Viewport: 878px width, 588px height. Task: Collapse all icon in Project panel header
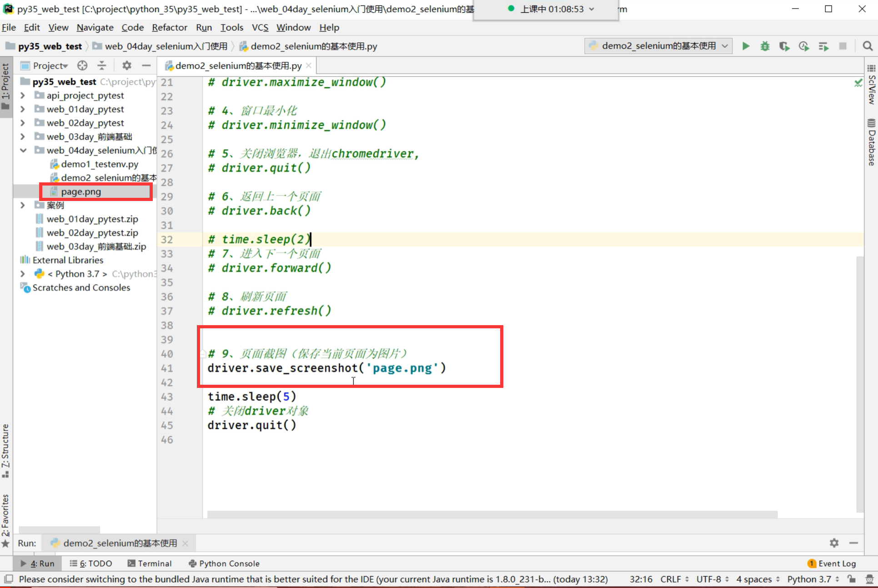click(102, 65)
